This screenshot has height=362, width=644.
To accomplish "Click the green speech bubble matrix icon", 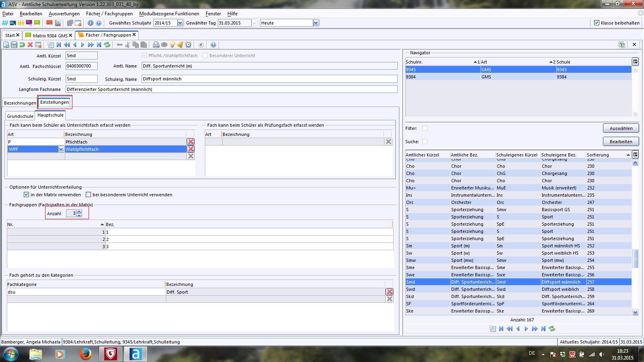I will pos(37,23).
